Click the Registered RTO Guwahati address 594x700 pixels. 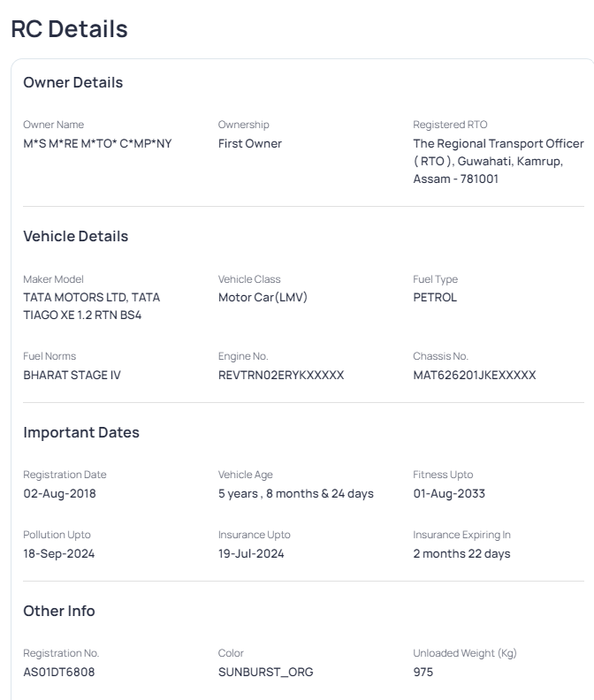499,161
